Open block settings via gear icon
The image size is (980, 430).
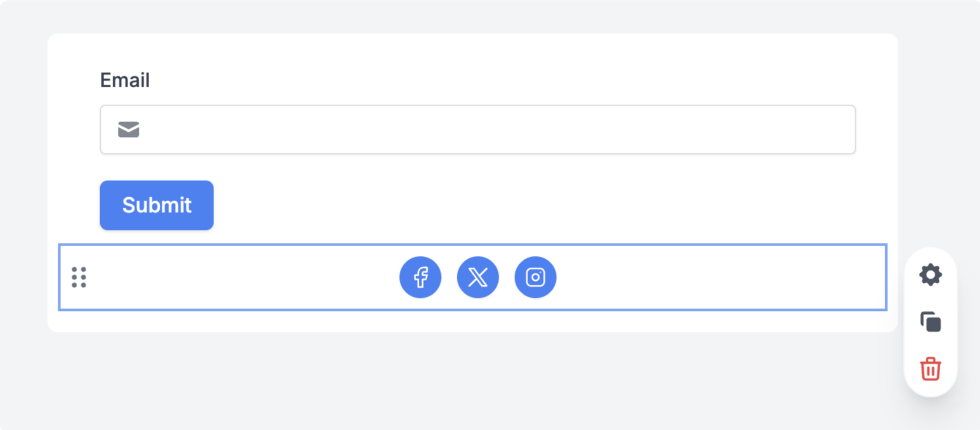pos(930,275)
